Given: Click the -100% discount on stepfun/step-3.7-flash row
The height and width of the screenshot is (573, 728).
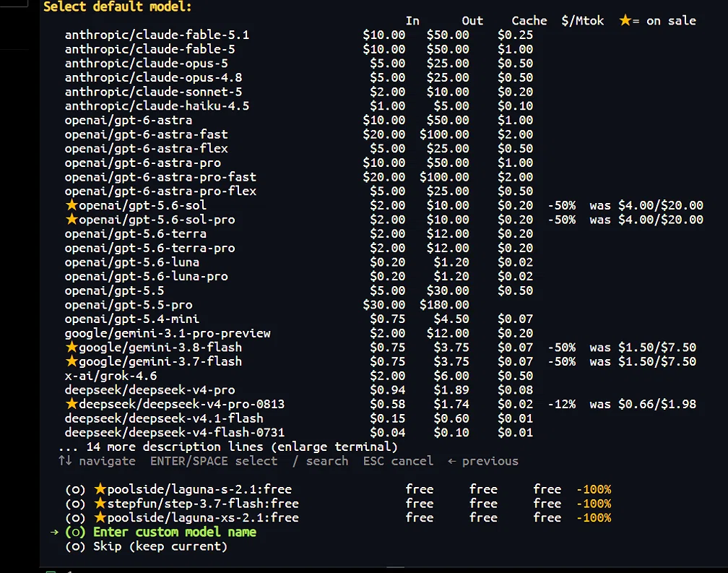Looking at the screenshot, I should tap(594, 504).
